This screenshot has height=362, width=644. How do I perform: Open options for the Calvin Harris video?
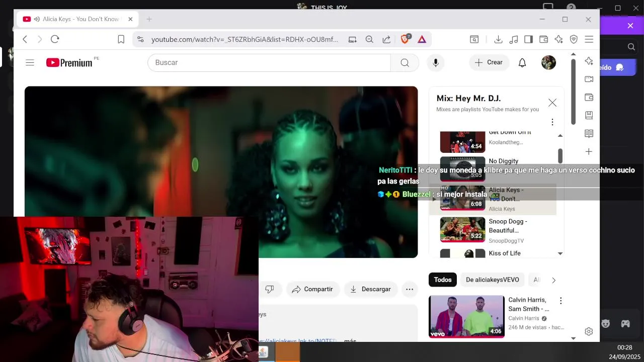(x=560, y=301)
